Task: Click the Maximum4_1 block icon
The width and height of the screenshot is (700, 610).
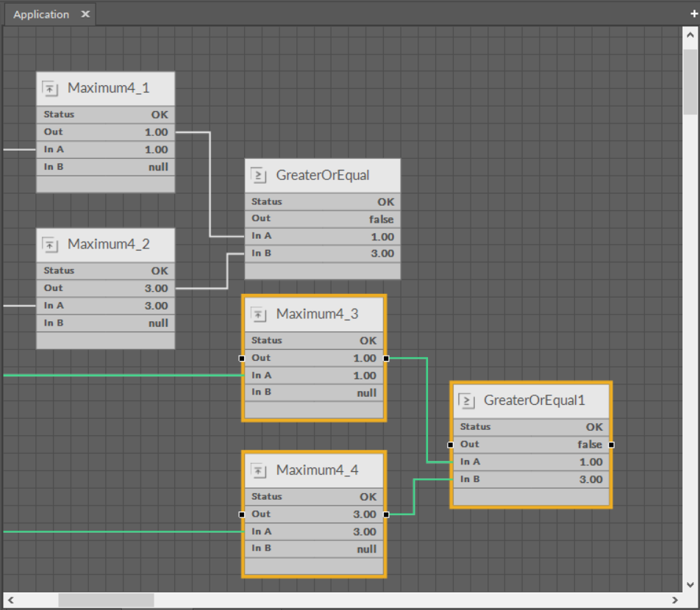Action: 50,89
